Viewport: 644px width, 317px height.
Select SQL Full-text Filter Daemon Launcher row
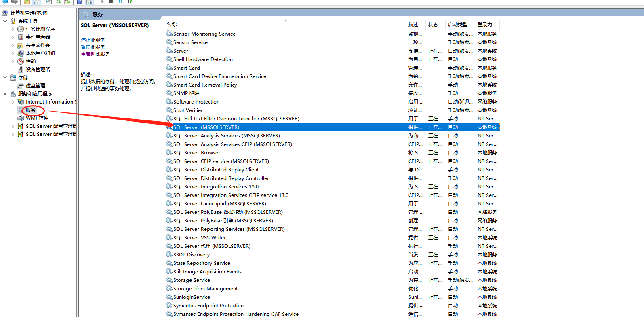point(333,118)
